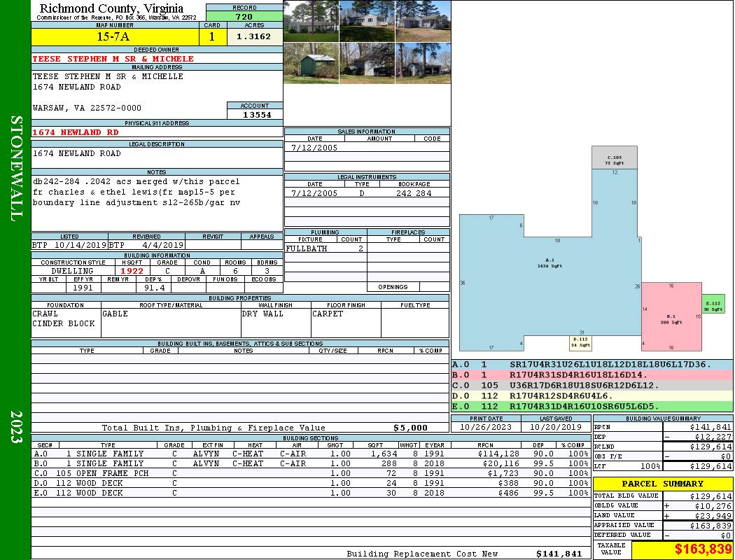Click the APPRAISED VALUE $163,839
This screenshot has height=560, width=735.
[710, 525]
